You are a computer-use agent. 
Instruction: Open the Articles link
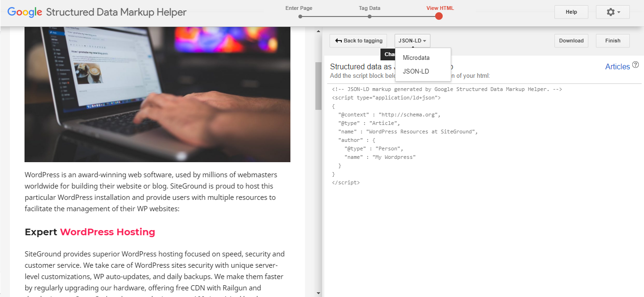pos(618,66)
